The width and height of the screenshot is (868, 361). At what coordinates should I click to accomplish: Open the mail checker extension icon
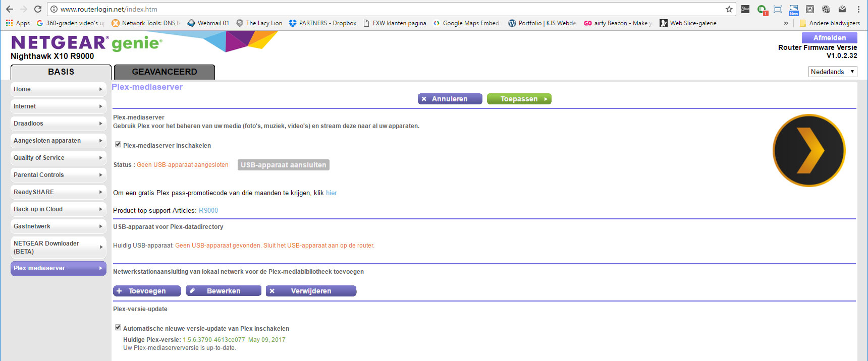point(842,9)
